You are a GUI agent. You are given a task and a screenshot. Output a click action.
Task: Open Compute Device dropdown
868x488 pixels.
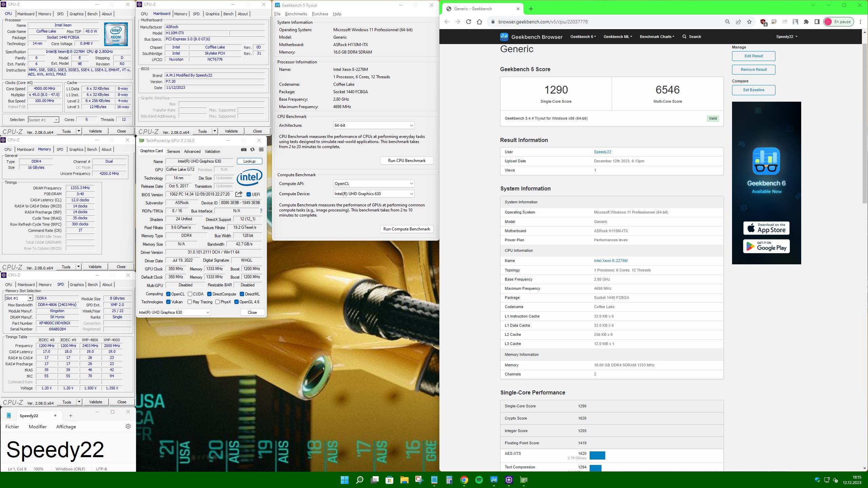pyautogui.click(x=374, y=194)
